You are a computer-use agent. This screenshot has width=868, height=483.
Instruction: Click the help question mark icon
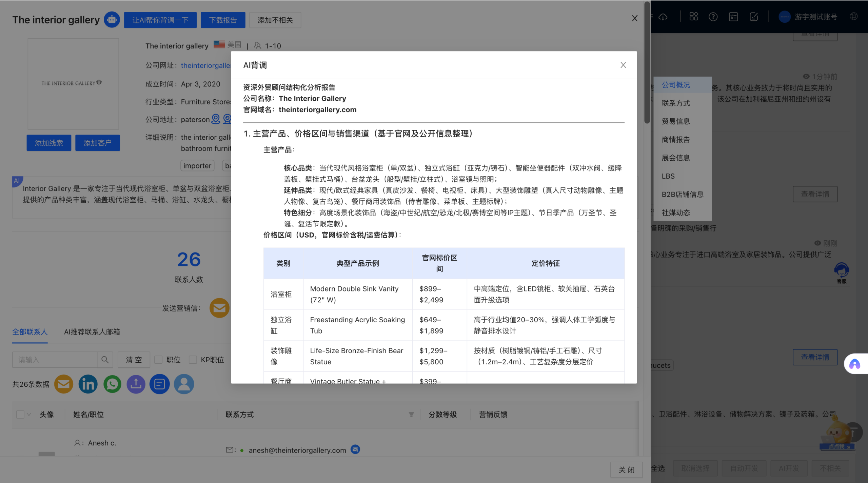click(x=713, y=17)
